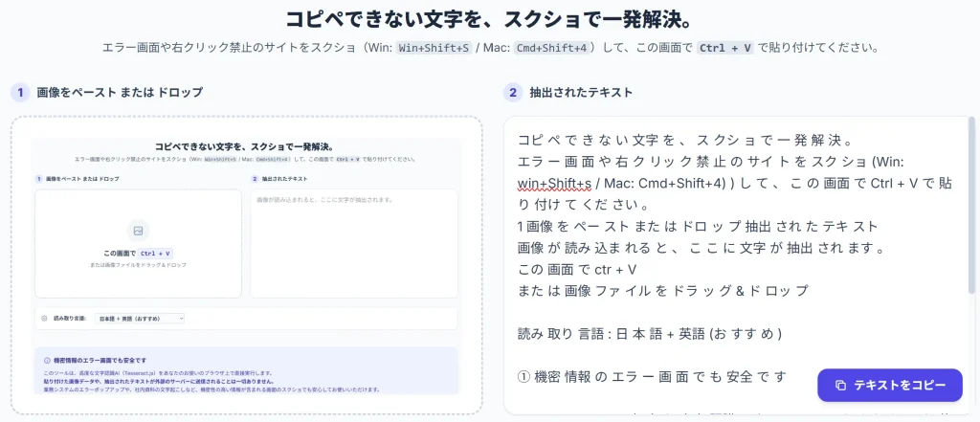
Task: Click the section label 抽出されたテキスト
Action: [x=581, y=93]
